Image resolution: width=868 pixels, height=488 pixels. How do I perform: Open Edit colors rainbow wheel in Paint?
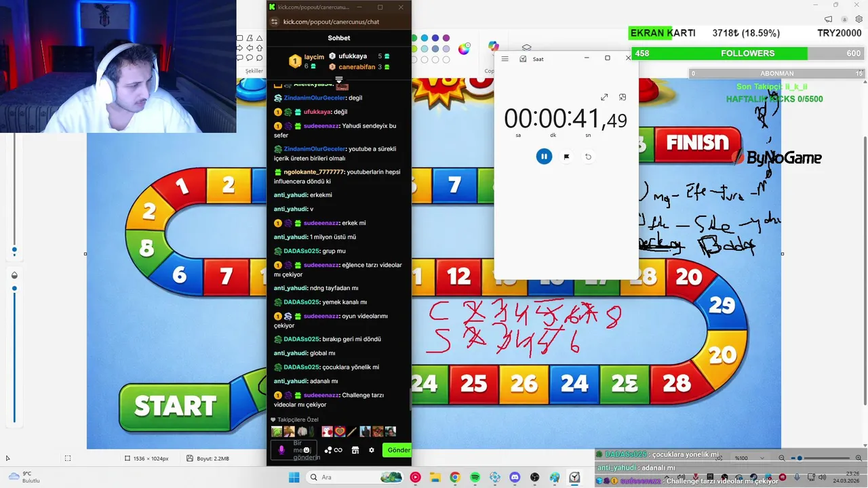click(464, 49)
